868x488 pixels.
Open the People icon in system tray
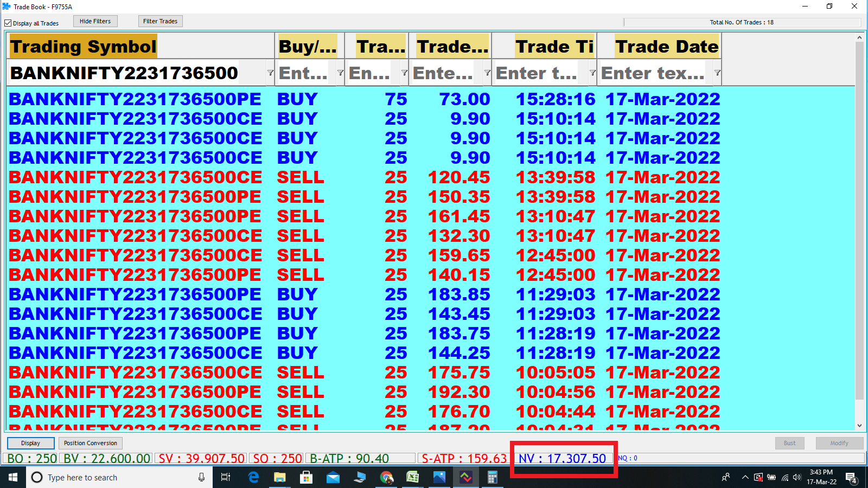pyautogui.click(x=726, y=477)
